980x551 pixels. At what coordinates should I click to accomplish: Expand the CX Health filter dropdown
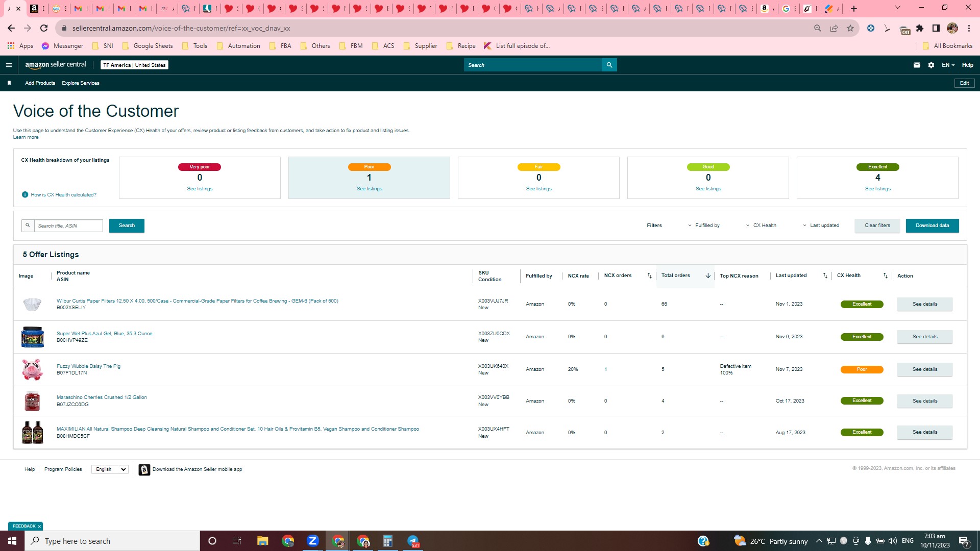click(x=761, y=226)
